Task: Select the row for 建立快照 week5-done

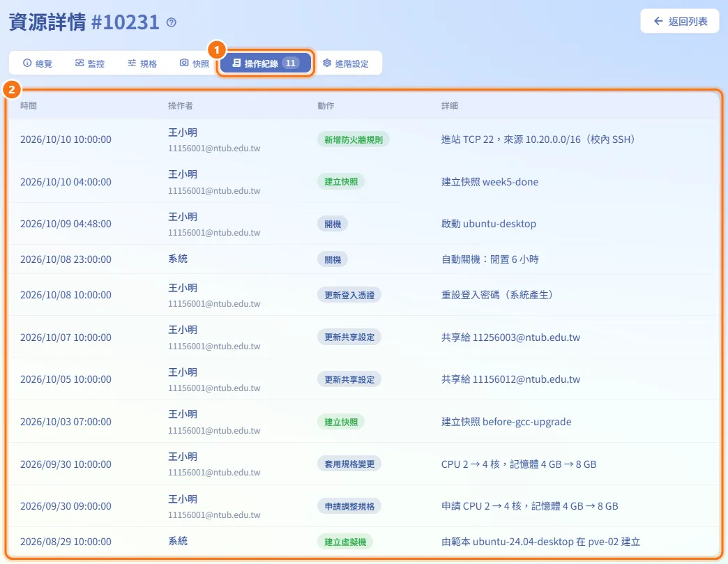Action: click(x=364, y=181)
